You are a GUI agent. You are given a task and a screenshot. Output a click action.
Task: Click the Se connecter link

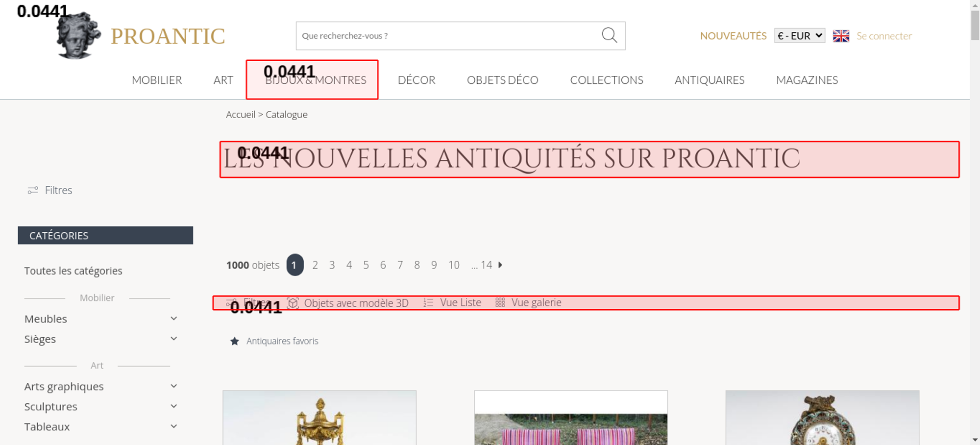click(883, 36)
